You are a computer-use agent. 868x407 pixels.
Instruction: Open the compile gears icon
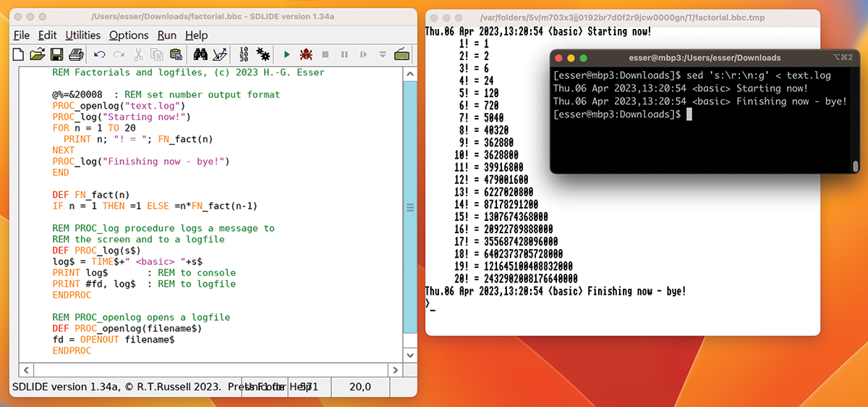pyautogui.click(x=263, y=54)
